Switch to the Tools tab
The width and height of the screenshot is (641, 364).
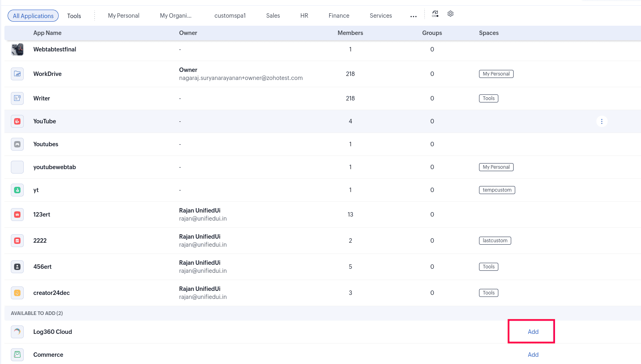pos(74,16)
